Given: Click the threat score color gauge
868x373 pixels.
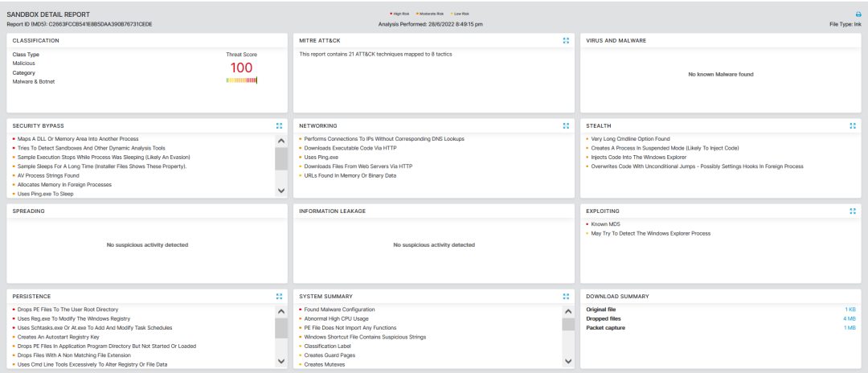Looking at the screenshot, I should (241, 80).
